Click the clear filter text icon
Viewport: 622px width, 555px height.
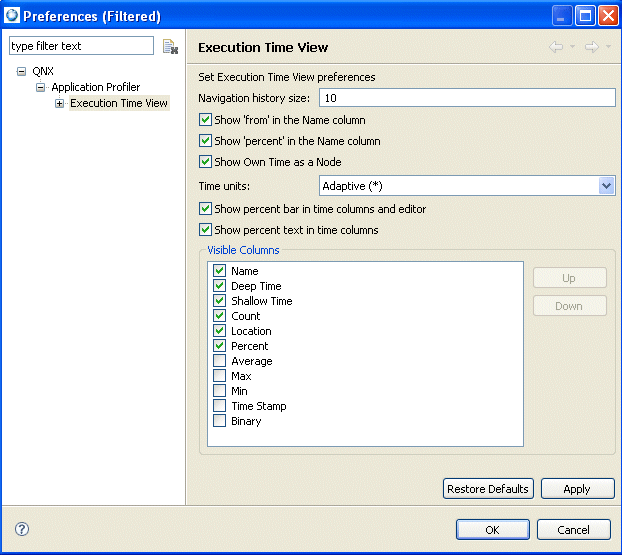click(x=170, y=47)
